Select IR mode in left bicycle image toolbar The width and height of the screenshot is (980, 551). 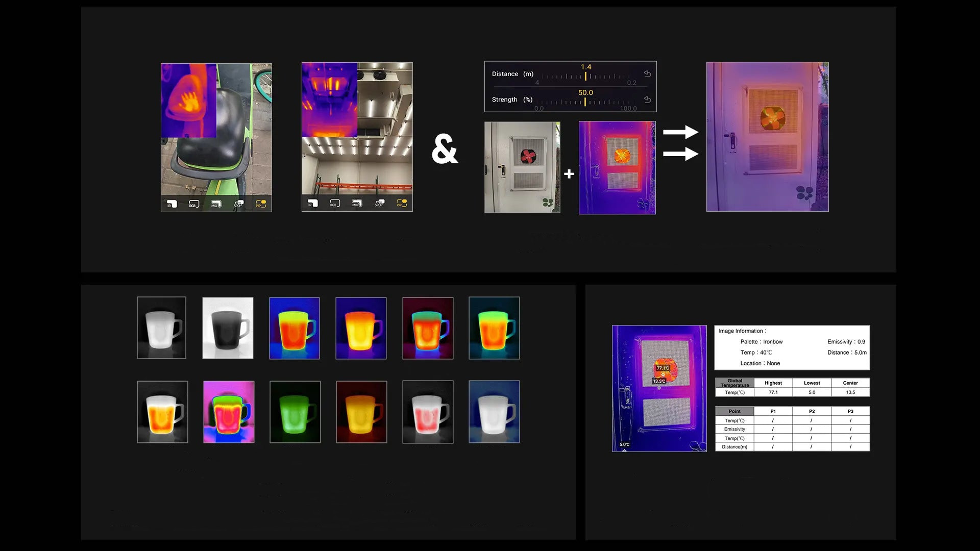[171, 204]
